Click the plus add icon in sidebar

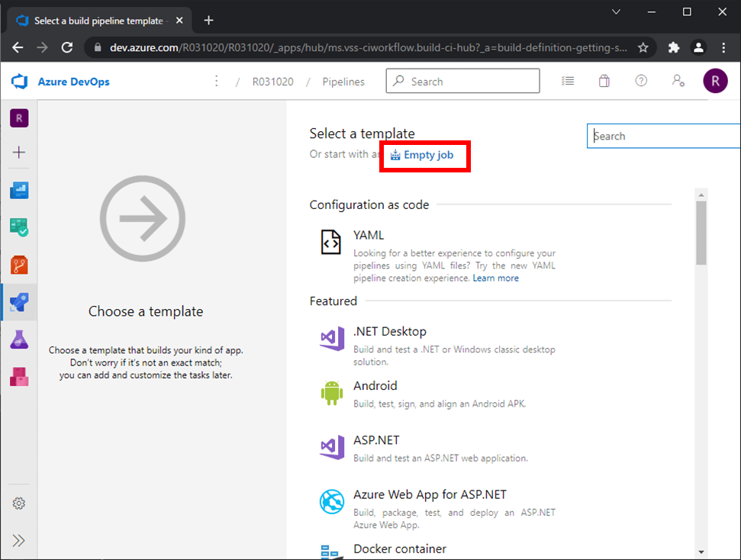pyautogui.click(x=19, y=152)
